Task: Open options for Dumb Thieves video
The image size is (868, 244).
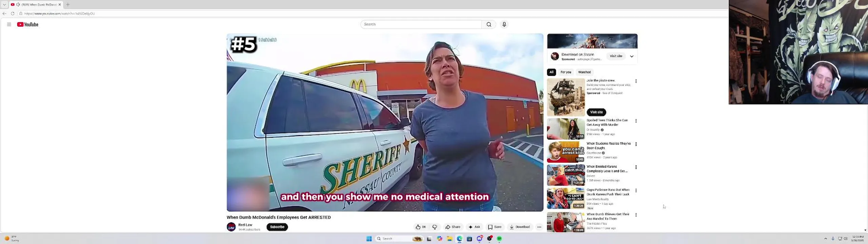Action: 636,215
